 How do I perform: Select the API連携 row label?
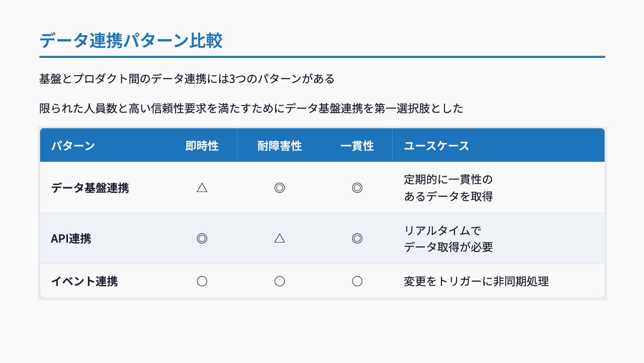click(71, 238)
